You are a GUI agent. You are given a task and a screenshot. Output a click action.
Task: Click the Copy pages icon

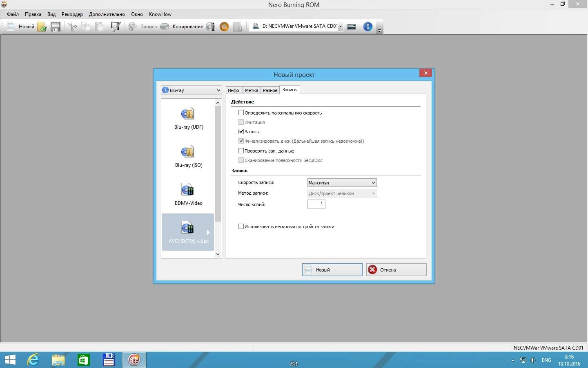point(86,27)
